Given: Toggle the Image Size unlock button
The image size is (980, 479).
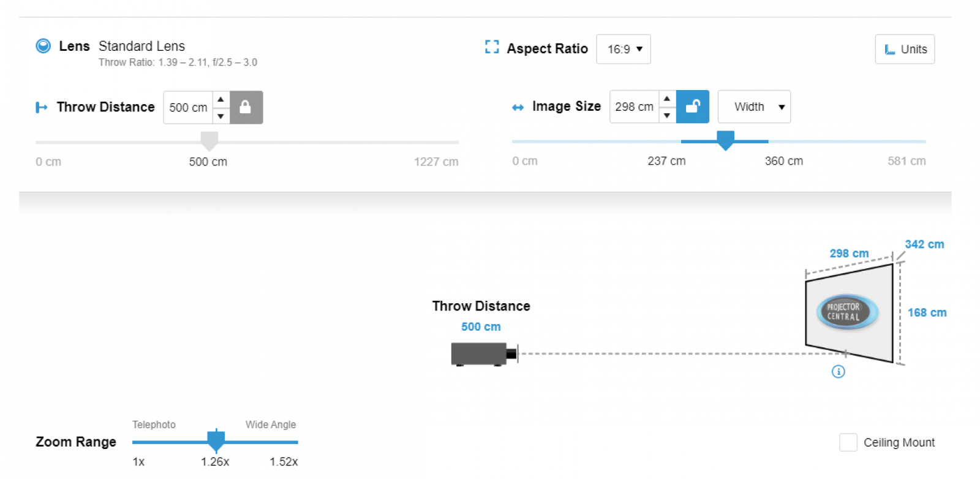Looking at the screenshot, I should [692, 107].
